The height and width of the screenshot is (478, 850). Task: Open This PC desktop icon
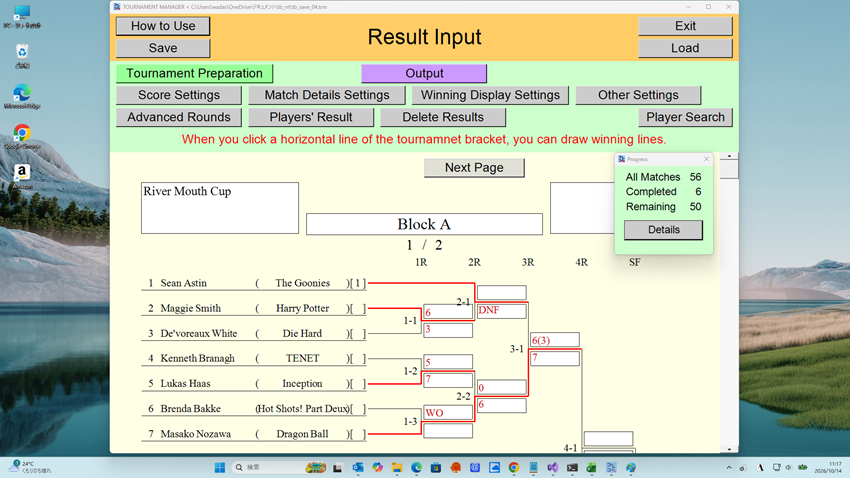pyautogui.click(x=22, y=16)
